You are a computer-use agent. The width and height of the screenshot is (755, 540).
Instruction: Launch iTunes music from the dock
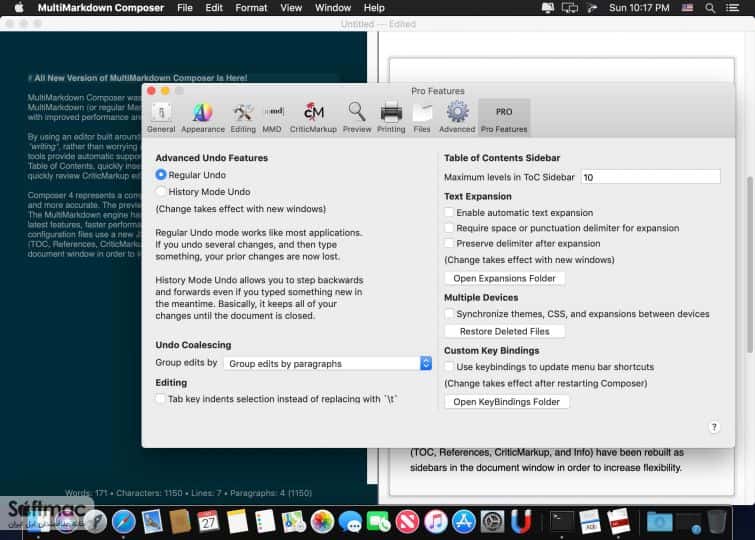tap(436, 522)
